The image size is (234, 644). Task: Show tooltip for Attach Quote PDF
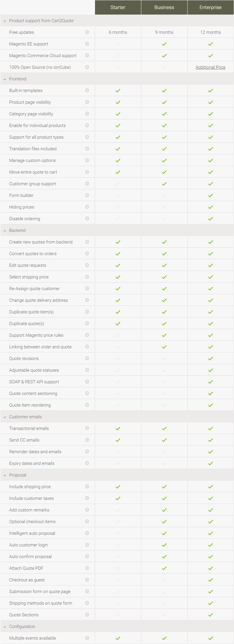pos(87,568)
